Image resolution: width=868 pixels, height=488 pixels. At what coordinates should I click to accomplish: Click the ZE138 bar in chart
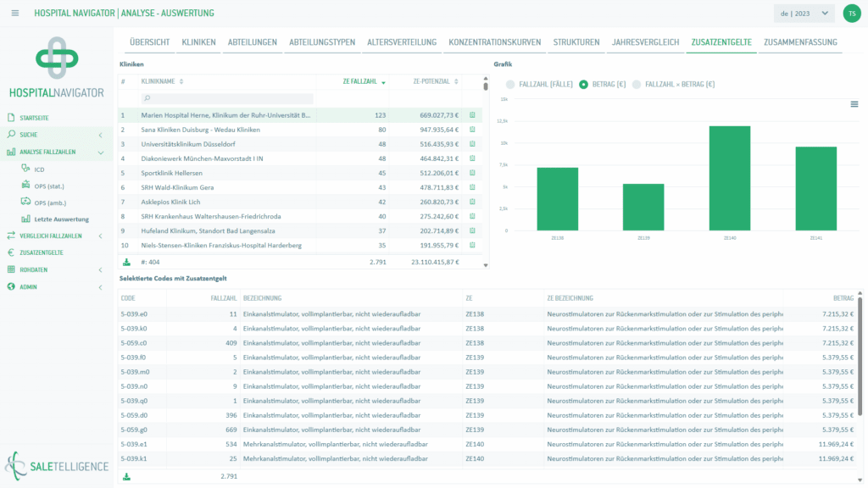558,198
